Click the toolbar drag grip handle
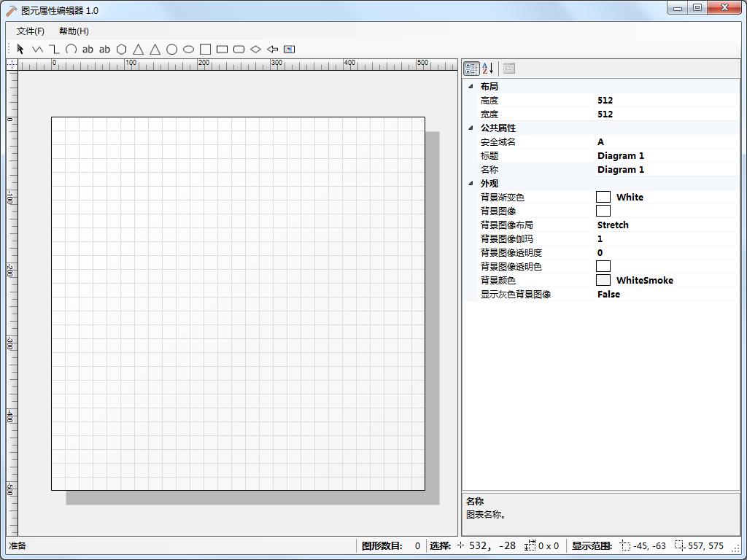Viewport: 747px width, 560px height. click(x=9, y=49)
